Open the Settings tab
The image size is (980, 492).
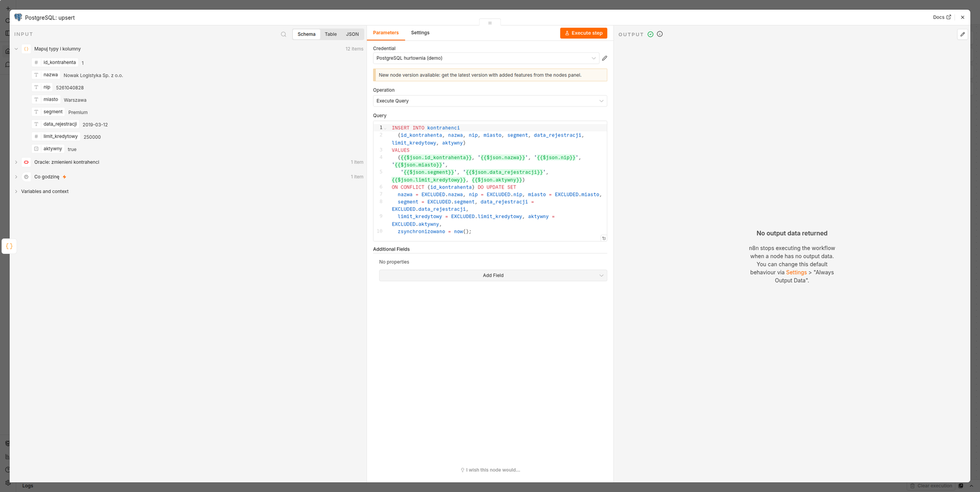pos(420,33)
